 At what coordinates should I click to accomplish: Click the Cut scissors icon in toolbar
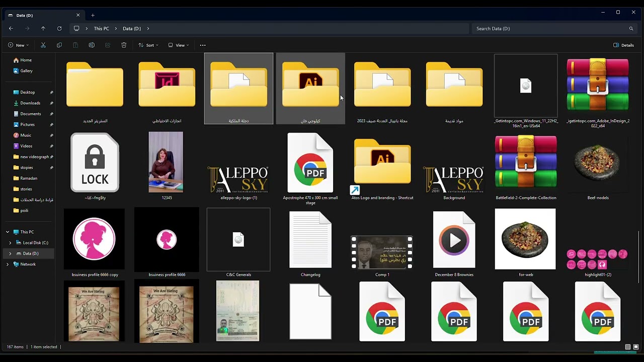tap(43, 45)
